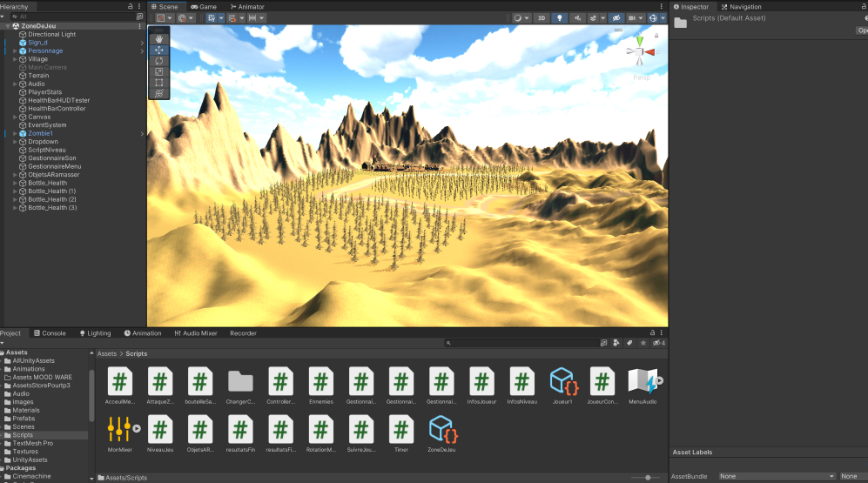Click the scene orientation gizmo
Image resolution: width=868 pixels, height=483 pixels.
[x=641, y=52]
